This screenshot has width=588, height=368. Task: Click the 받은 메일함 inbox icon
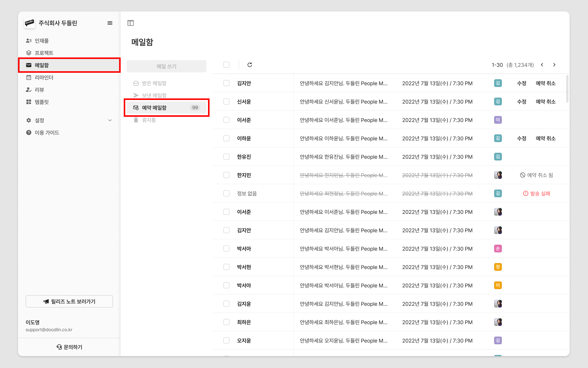click(136, 83)
